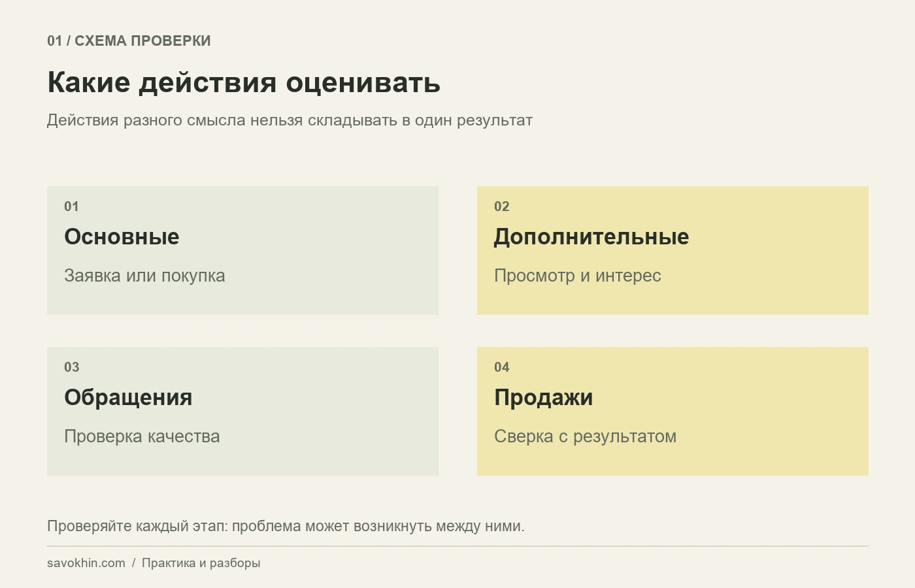Click the text 'Сверка с результатом'

[x=585, y=436]
